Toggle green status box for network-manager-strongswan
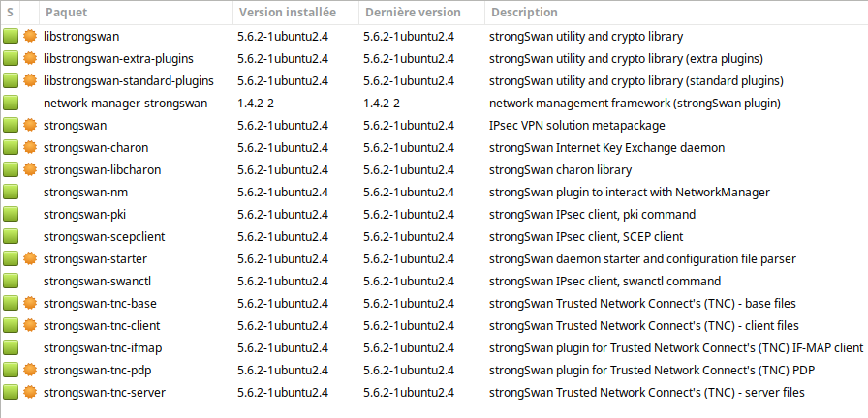868x418 pixels. click(x=11, y=104)
